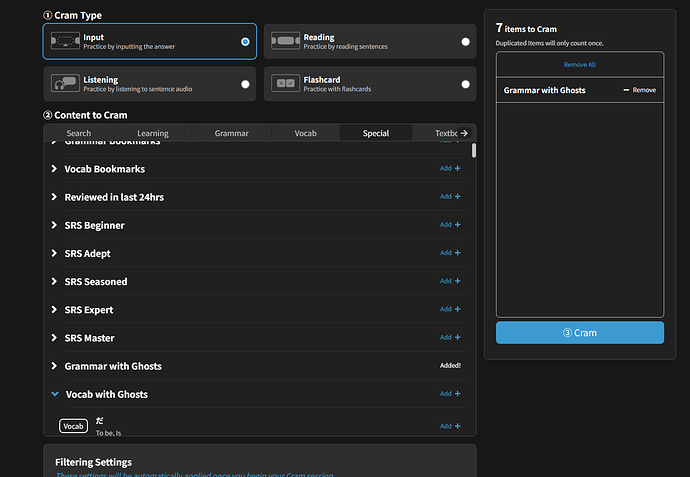Open the Textbook tab
This screenshot has width=690, height=477.
445,133
